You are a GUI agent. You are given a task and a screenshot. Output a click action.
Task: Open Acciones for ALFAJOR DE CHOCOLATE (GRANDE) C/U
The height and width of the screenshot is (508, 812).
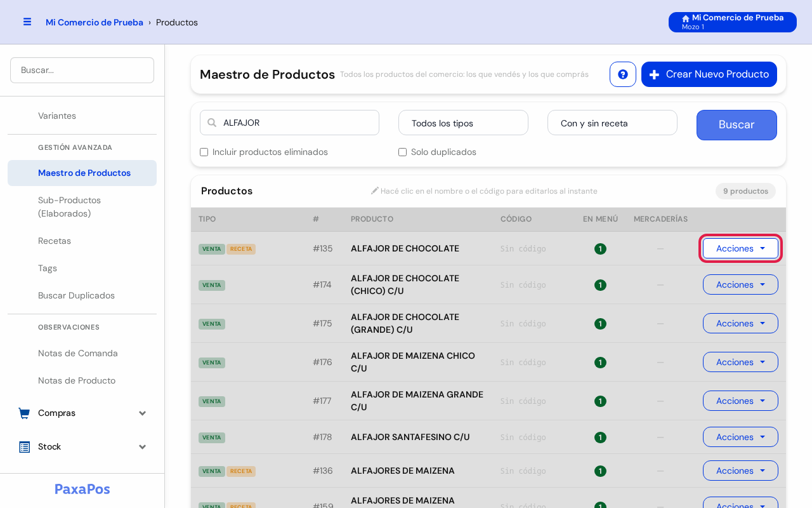click(740, 323)
